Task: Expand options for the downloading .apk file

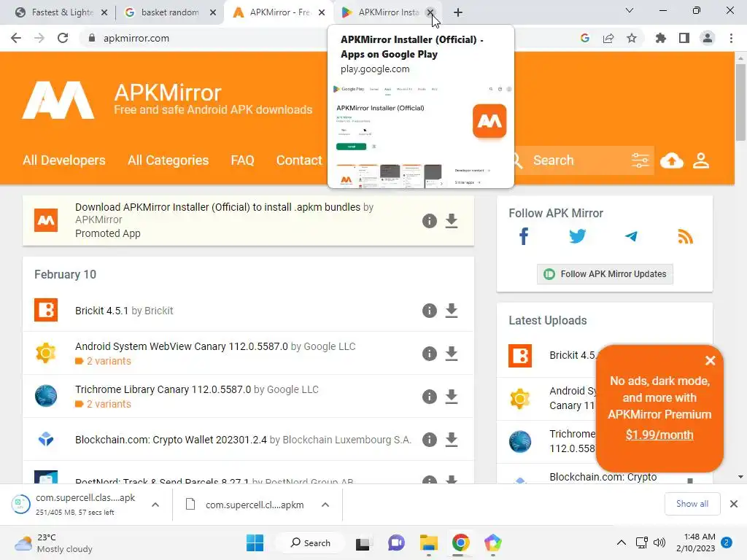Action: click(155, 505)
